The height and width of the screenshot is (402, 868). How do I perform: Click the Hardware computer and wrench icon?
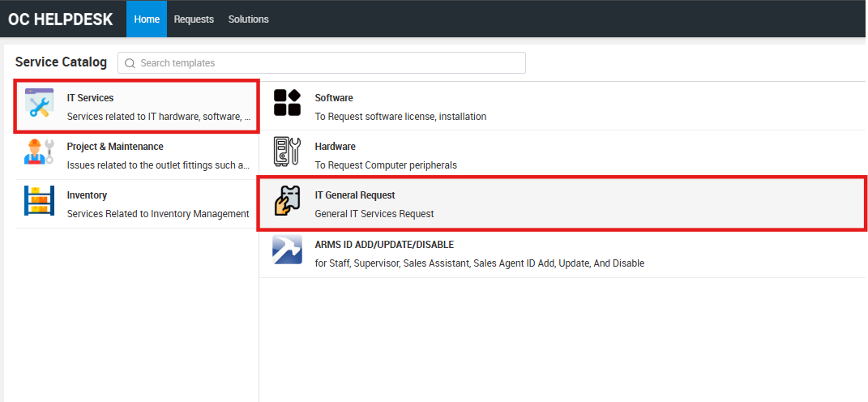point(287,152)
